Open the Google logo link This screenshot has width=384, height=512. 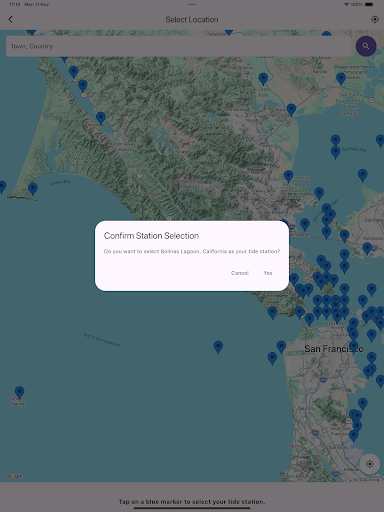pos(12,476)
